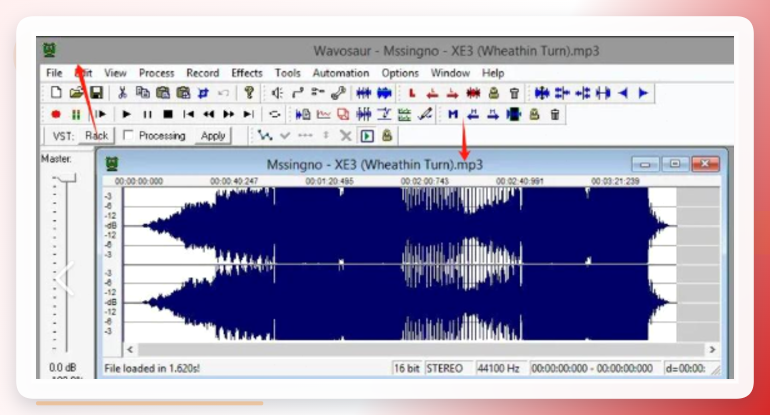770x415 pixels.
Task: Open the Tools menu
Action: [x=287, y=73]
